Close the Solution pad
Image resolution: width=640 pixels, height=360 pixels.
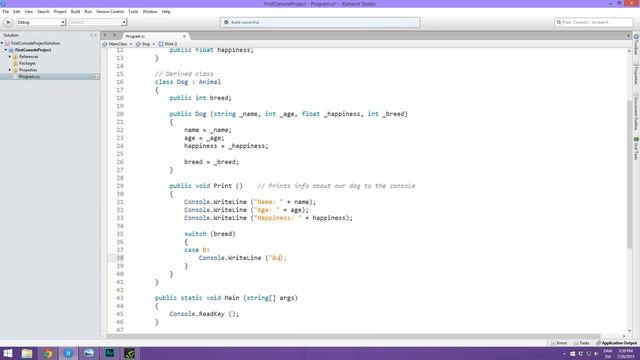(x=96, y=35)
